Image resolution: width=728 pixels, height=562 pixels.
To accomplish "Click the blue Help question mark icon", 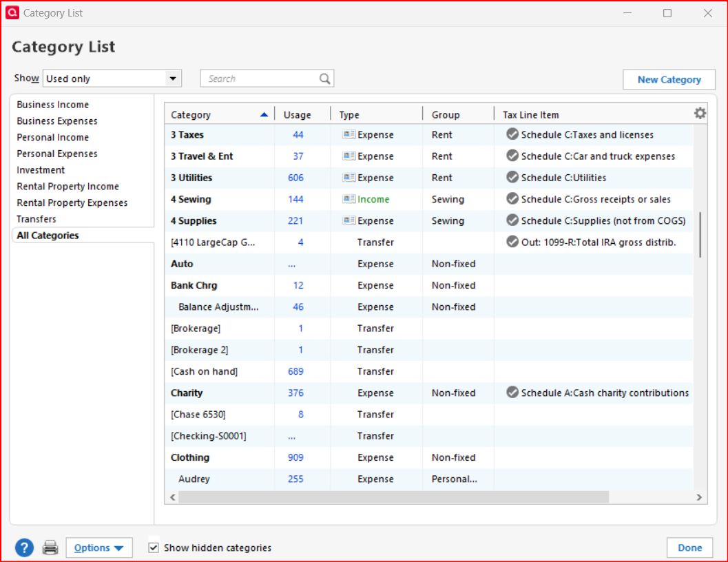I will click(x=24, y=548).
